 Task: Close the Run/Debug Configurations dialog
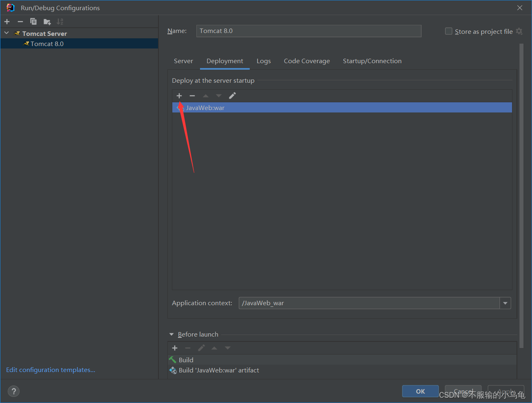point(520,8)
